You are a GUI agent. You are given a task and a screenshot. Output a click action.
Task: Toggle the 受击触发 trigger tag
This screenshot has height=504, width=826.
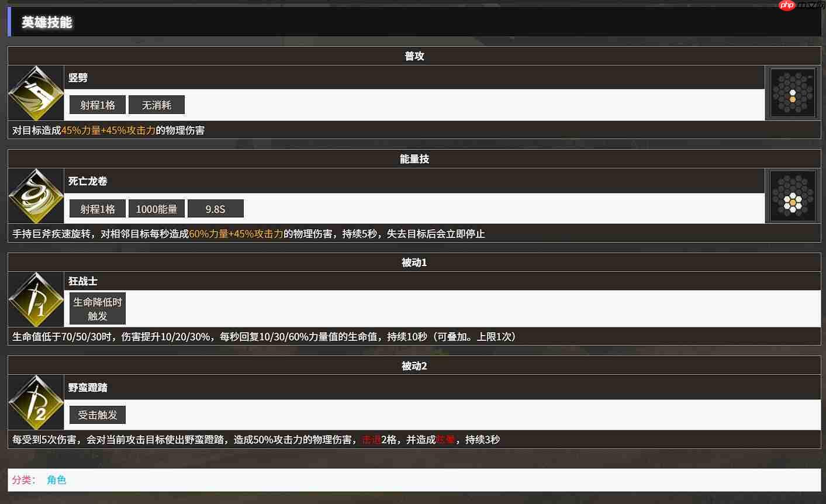[97, 415]
